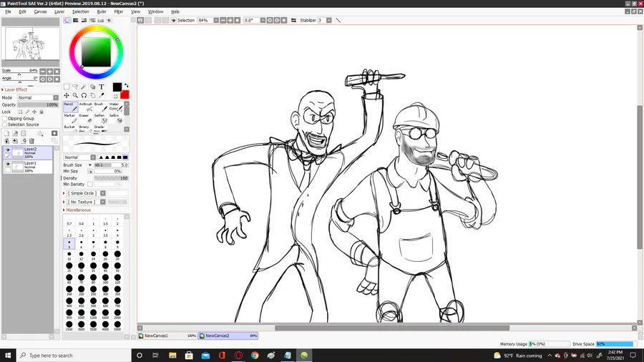
Task: Open the Ruler menu
Action: (x=102, y=11)
